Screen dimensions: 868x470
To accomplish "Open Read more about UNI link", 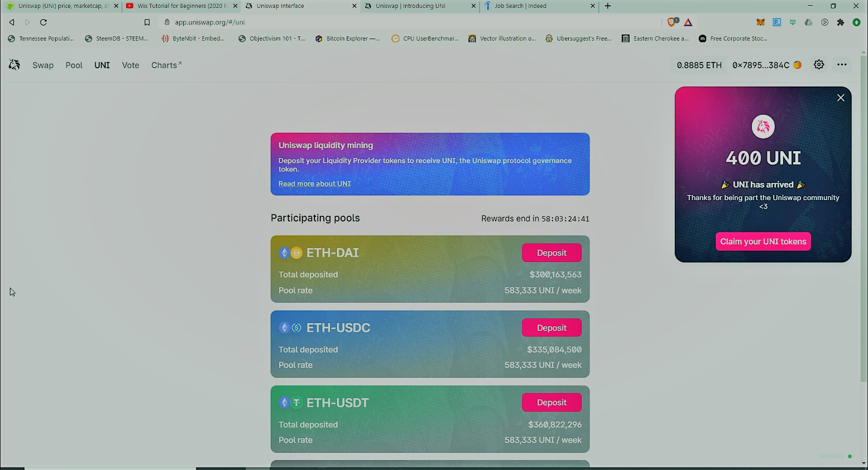I will point(315,184).
